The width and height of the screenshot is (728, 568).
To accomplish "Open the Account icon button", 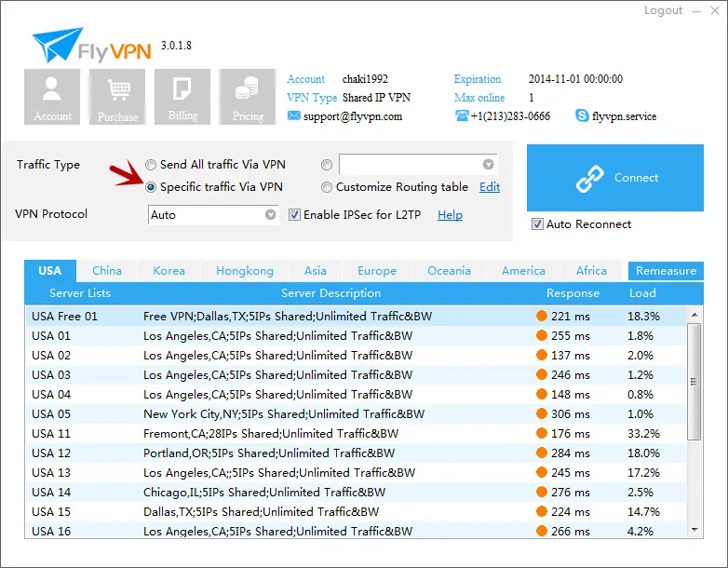I will (x=52, y=97).
